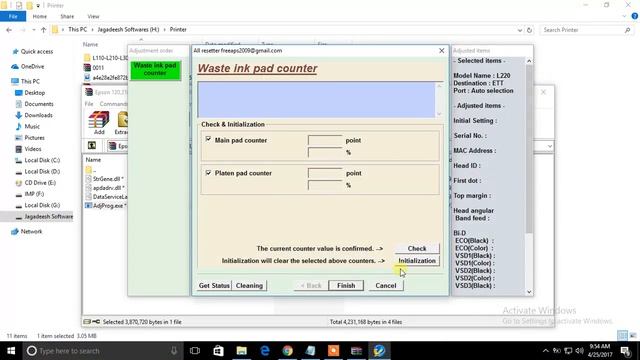Viewport: 640px width, 360px height.
Task: Select AdjProg.exe in WinRAR file list
Action: pos(109,206)
